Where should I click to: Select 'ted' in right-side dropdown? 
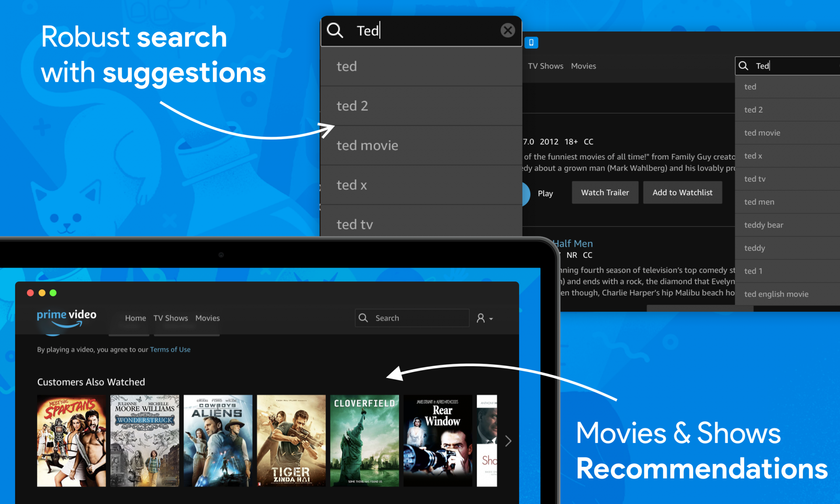coord(787,87)
